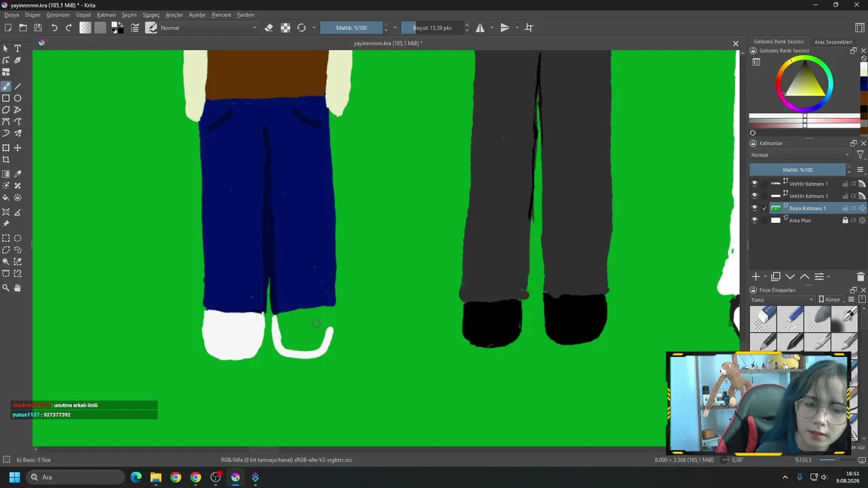Activate the Move tool

pos(18,148)
